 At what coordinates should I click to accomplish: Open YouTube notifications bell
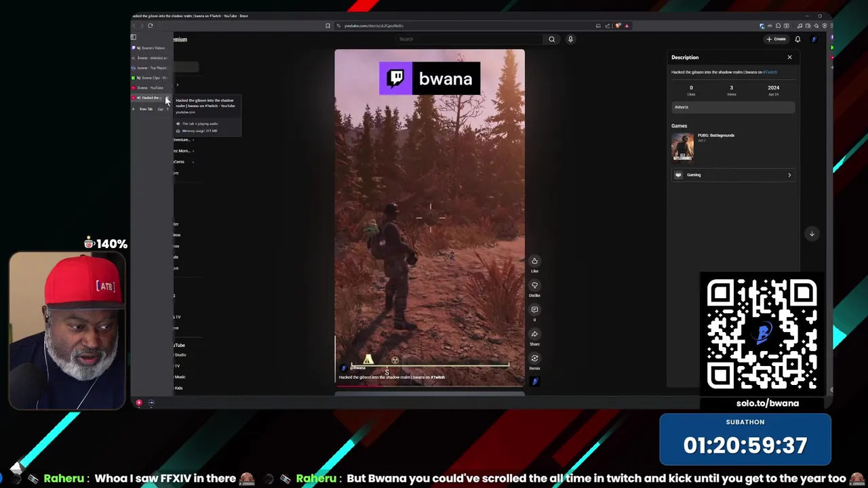(x=797, y=39)
